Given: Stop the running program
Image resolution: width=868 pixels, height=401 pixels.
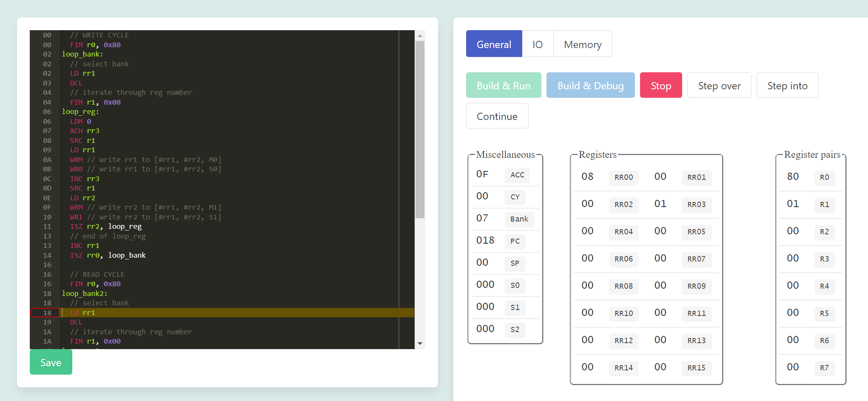Looking at the screenshot, I should [x=661, y=85].
